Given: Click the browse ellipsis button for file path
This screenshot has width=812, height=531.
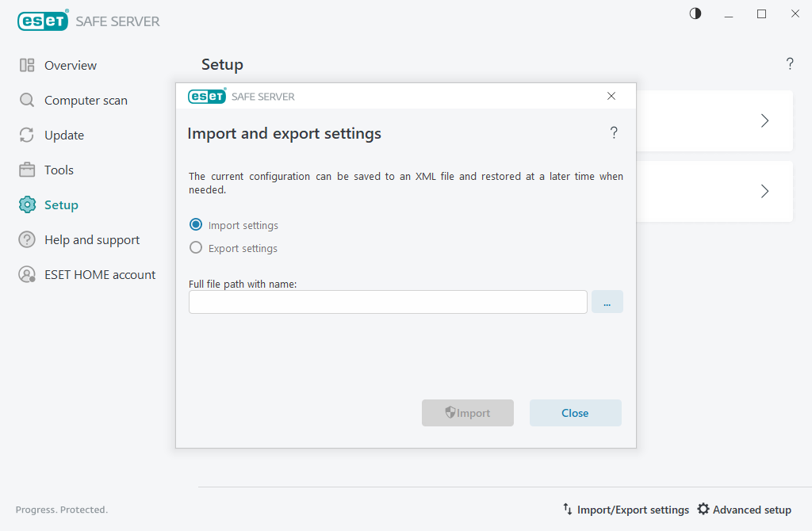Looking at the screenshot, I should pyautogui.click(x=607, y=302).
